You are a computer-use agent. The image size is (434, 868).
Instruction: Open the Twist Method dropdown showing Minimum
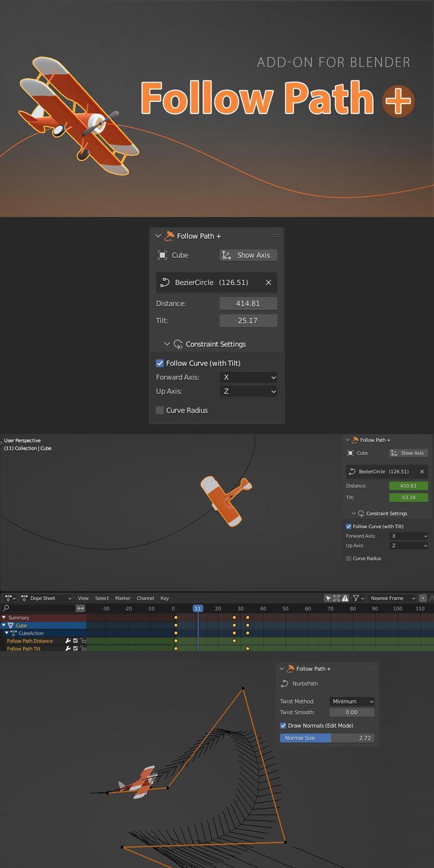pos(352,701)
